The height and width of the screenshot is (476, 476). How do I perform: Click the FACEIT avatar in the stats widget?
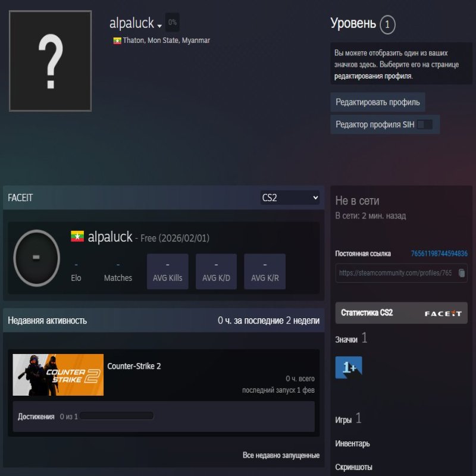click(x=36, y=258)
